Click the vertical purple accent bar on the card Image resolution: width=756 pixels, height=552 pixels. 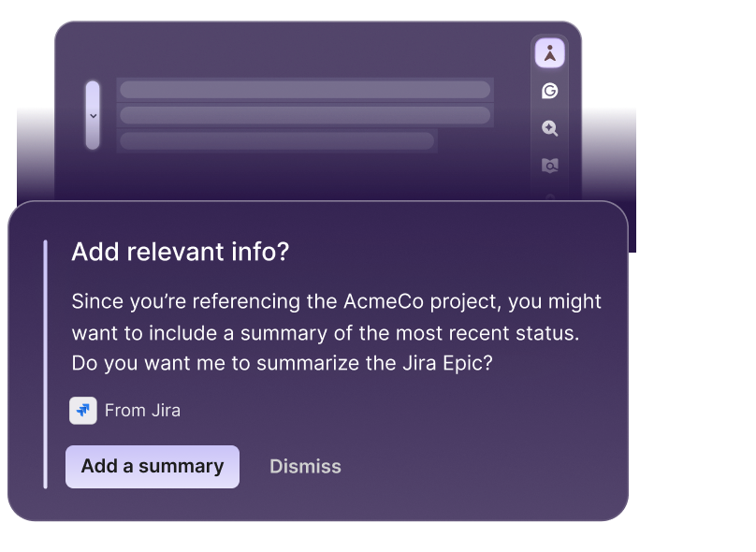click(x=47, y=365)
